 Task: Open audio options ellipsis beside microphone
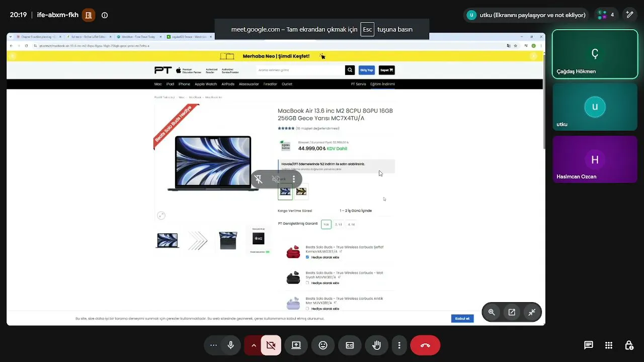pyautogui.click(x=213, y=345)
